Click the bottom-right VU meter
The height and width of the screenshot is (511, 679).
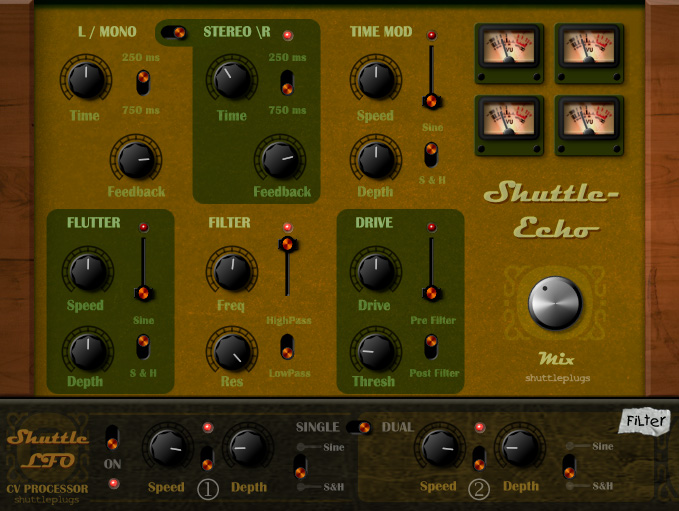(x=589, y=125)
